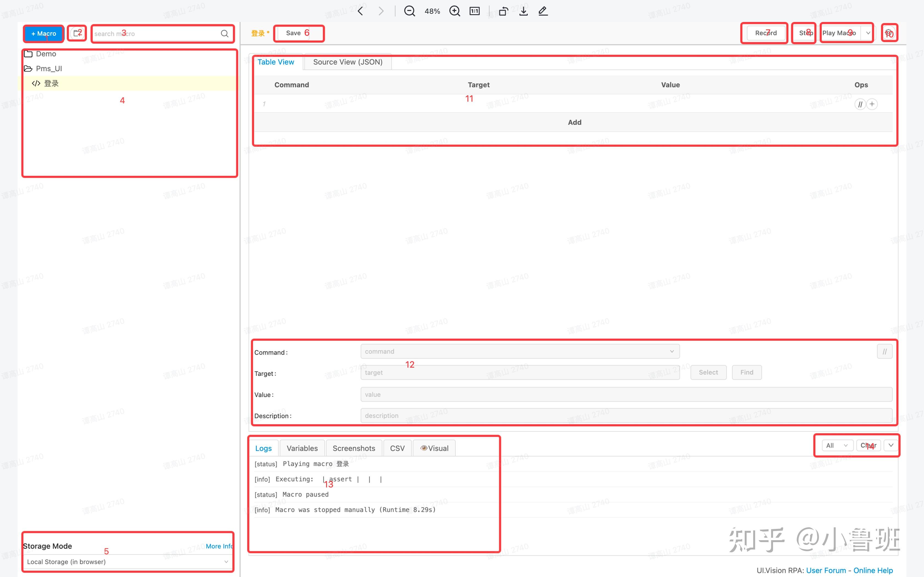
Task: Go to previous image with left arrow
Action: tap(360, 11)
